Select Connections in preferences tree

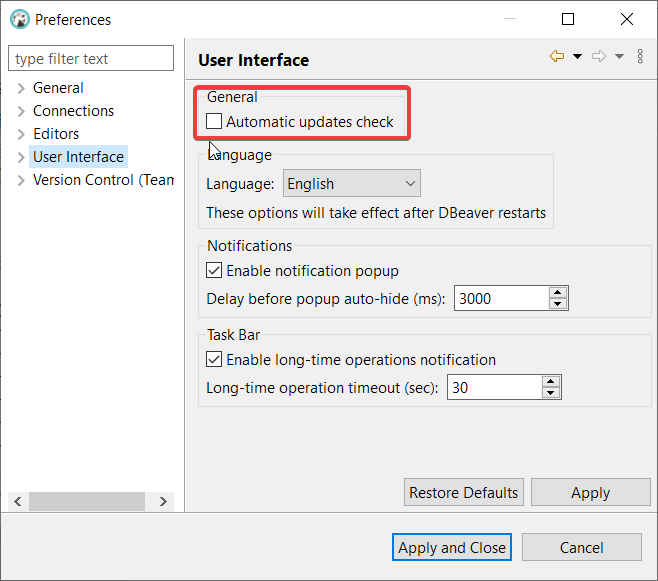click(x=73, y=111)
